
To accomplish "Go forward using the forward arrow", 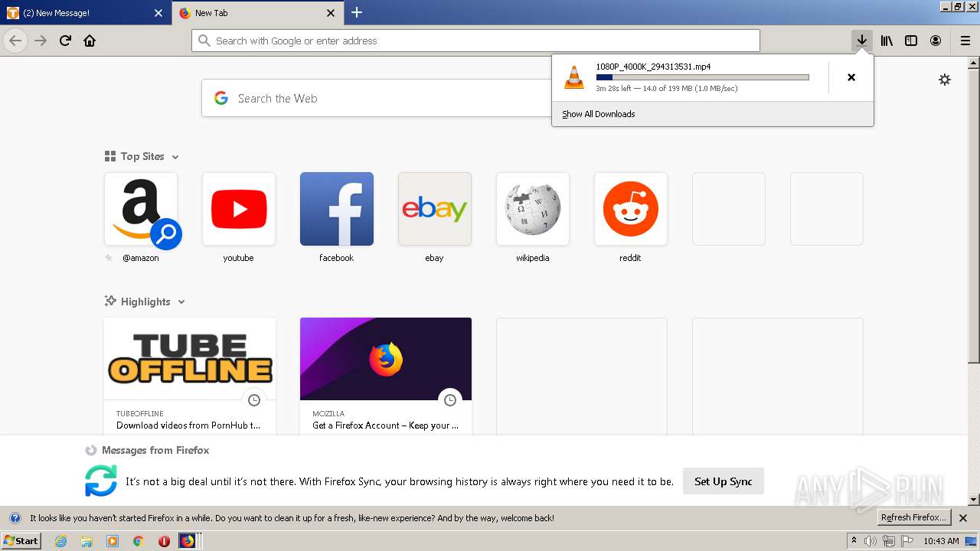I will [41, 41].
